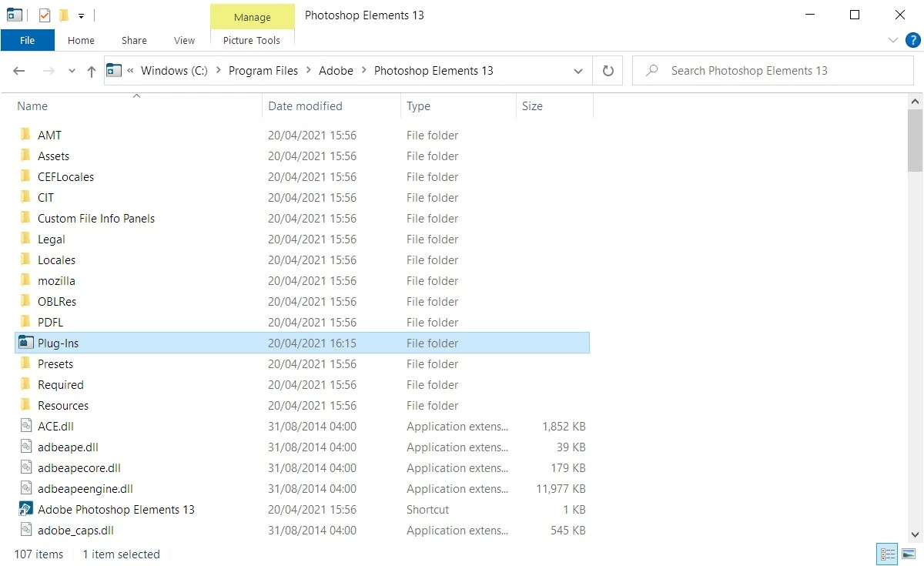Click the 20/04/2021 16:15 date cell

(312, 343)
